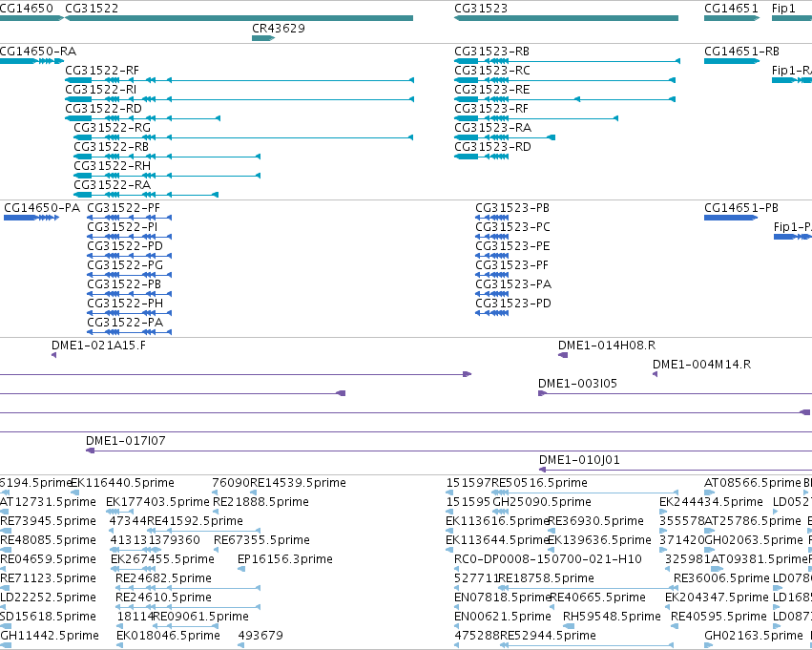This screenshot has height=650, width=812.
Task: Select the DME1-017I07 clone label
Action: coord(126,441)
